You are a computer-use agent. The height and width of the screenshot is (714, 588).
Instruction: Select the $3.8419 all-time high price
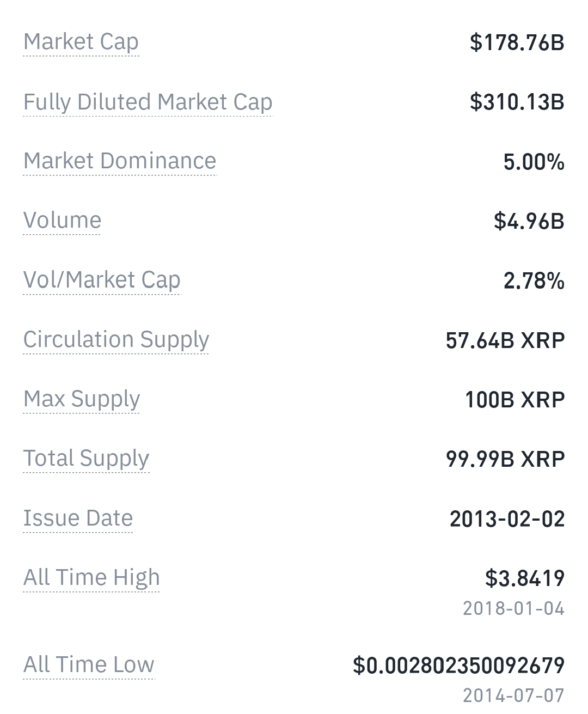click(x=524, y=578)
